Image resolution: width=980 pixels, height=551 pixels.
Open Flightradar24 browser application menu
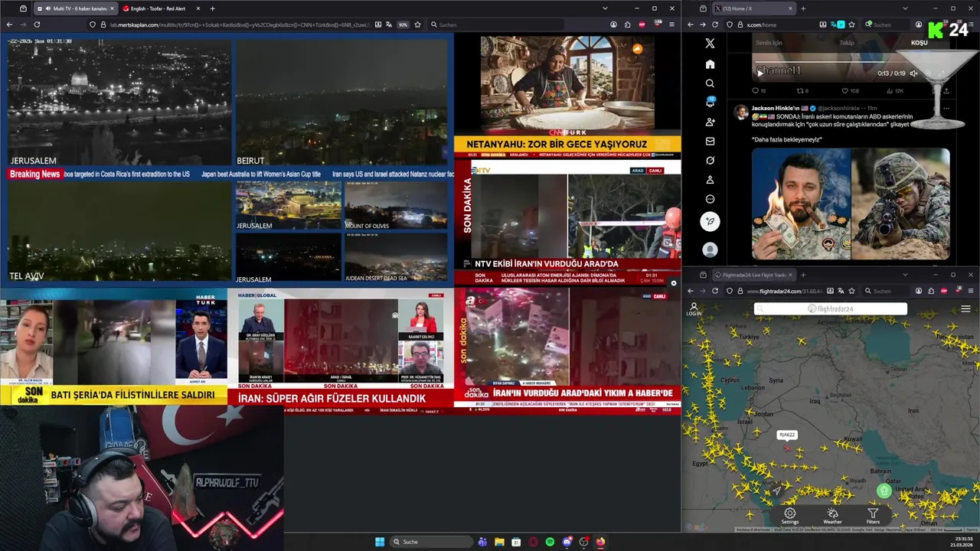[x=970, y=291]
